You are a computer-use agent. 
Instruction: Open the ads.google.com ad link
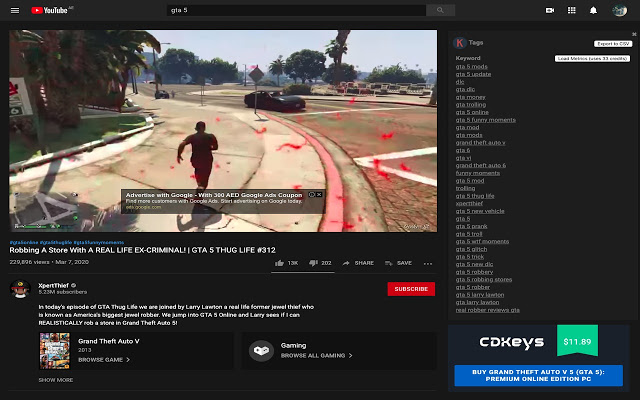click(x=143, y=207)
